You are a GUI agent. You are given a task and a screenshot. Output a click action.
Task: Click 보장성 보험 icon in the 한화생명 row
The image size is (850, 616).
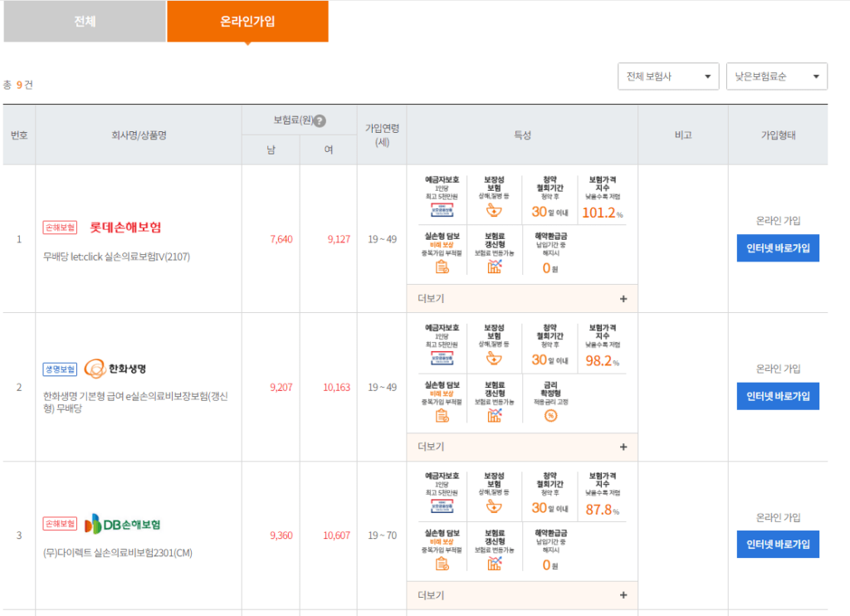click(x=494, y=358)
